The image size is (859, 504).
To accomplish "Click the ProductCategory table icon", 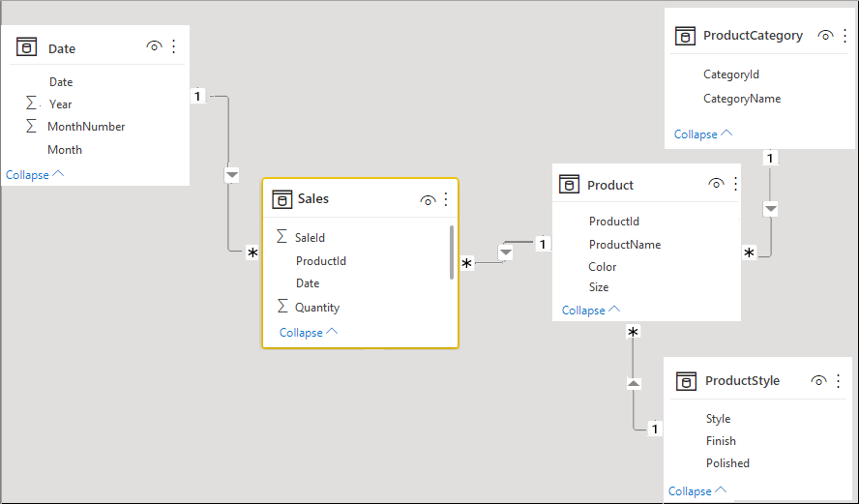I will 685,36.
